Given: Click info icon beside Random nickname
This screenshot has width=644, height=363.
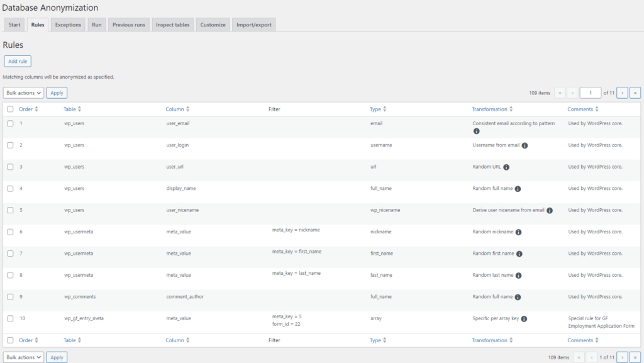Looking at the screenshot, I should click(518, 232).
